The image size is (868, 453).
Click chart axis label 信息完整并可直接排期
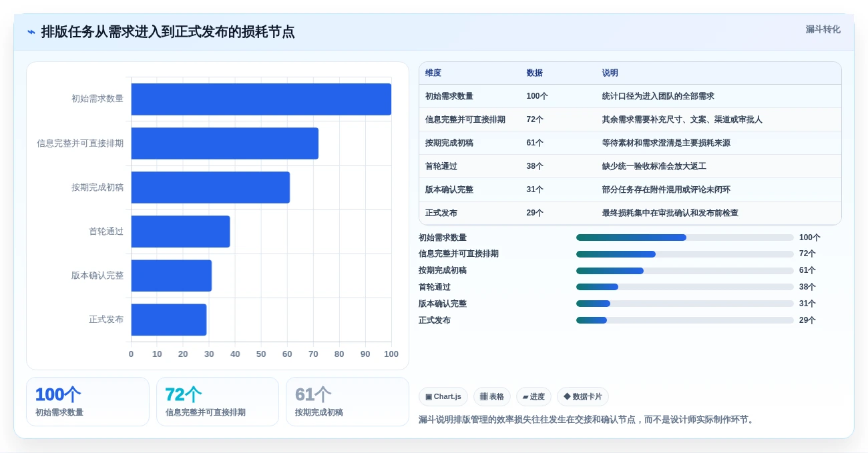(x=80, y=143)
